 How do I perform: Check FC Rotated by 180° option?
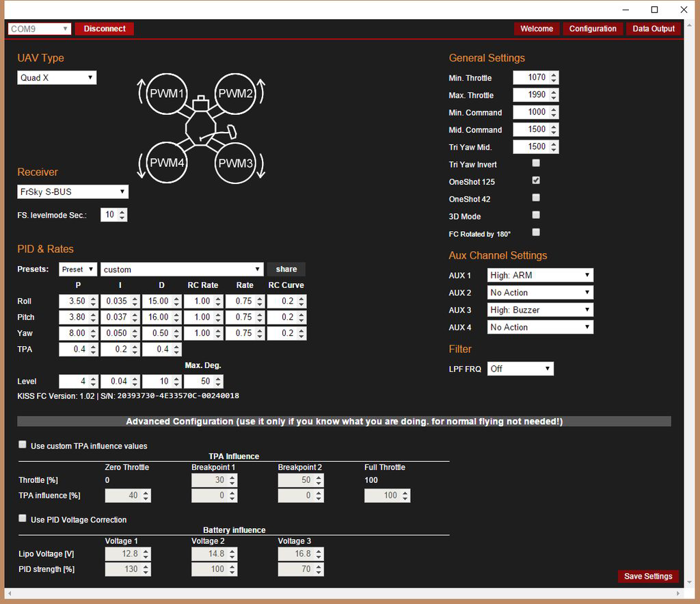[536, 233]
